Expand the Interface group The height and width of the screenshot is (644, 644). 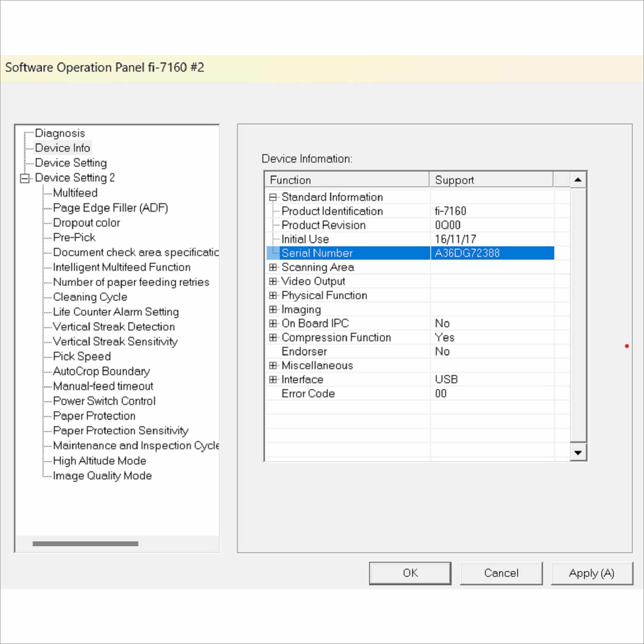tap(273, 380)
